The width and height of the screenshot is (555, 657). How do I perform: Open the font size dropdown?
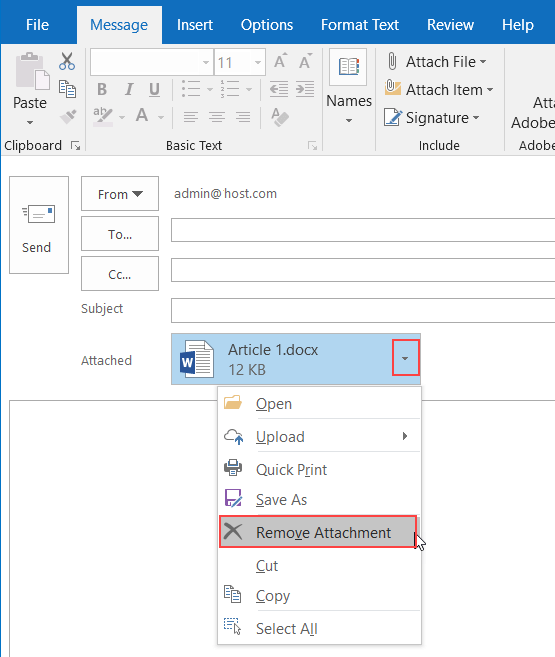click(258, 62)
